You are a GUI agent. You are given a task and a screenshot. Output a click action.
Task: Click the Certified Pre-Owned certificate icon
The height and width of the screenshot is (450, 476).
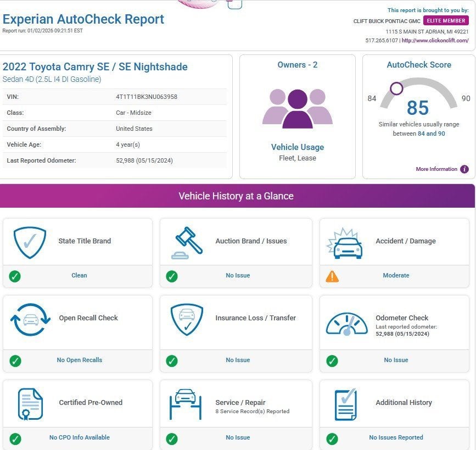click(30, 404)
